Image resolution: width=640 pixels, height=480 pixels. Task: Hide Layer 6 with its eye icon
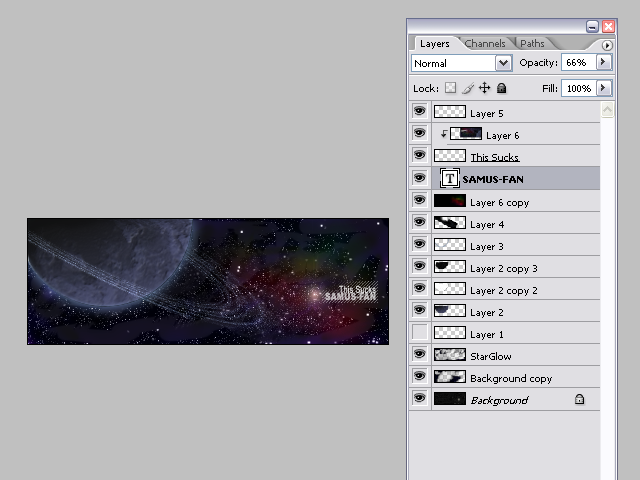[420, 133]
